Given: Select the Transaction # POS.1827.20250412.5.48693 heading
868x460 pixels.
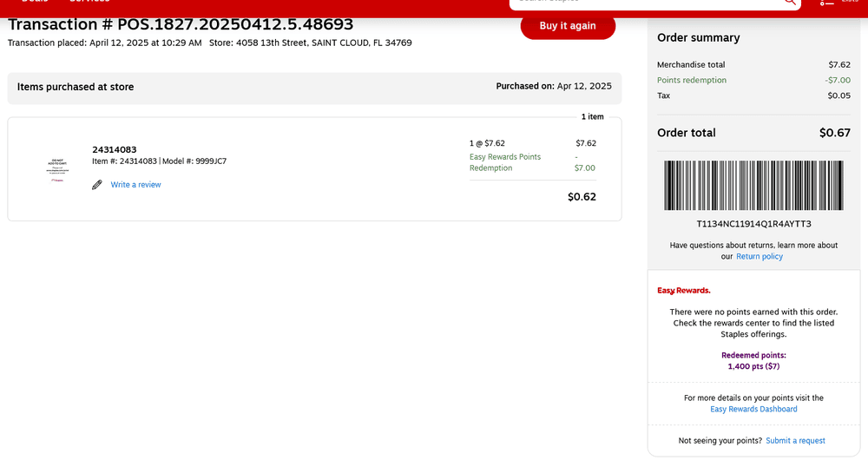Looking at the screenshot, I should (181, 24).
